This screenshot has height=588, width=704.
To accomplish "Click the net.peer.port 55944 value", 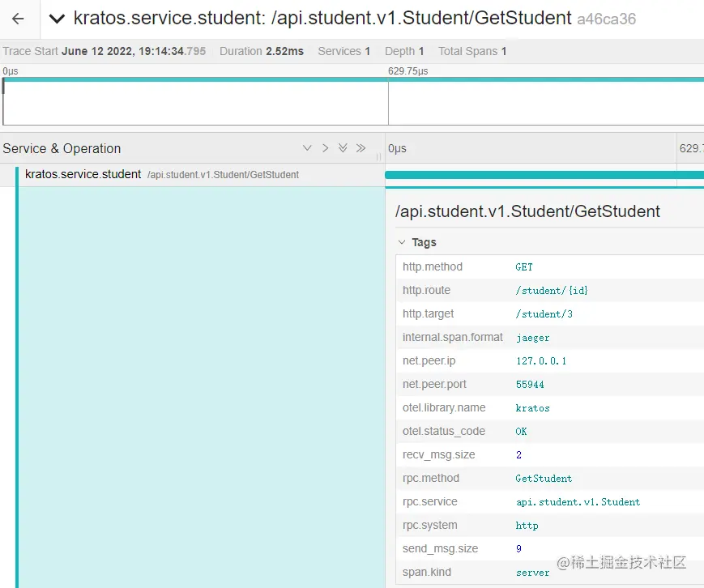I will 530,384.
